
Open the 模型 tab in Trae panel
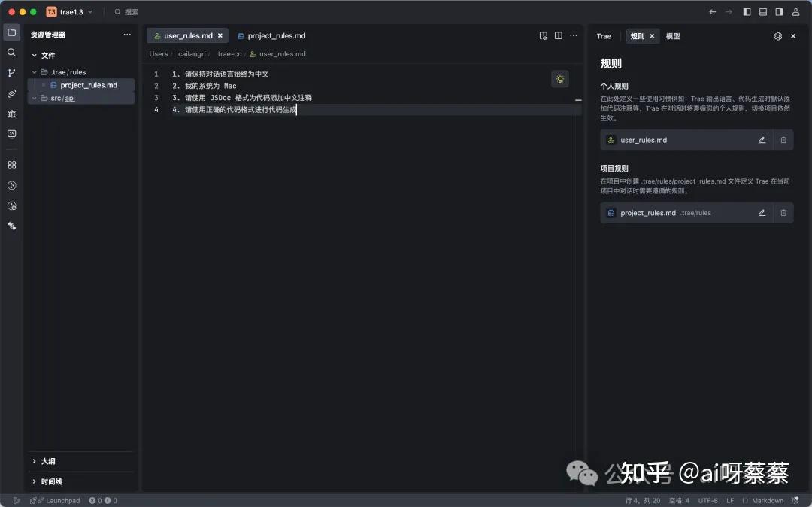(x=673, y=35)
